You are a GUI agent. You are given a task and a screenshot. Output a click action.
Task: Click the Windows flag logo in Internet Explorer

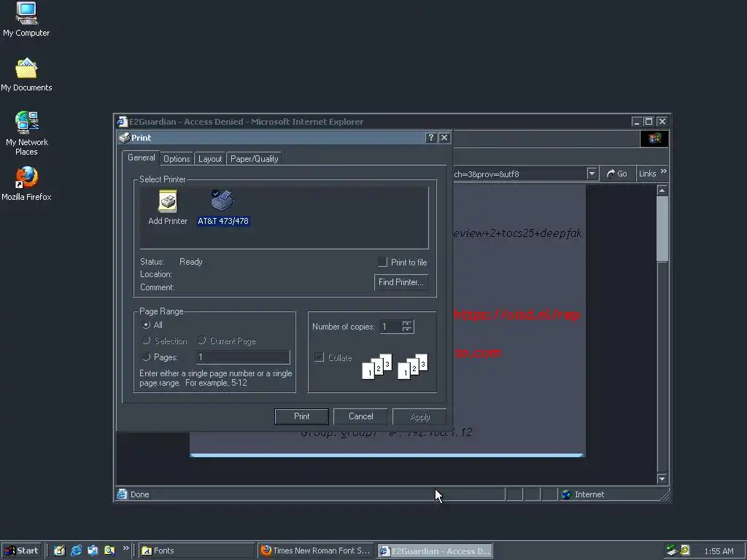pyautogui.click(x=654, y=139)
